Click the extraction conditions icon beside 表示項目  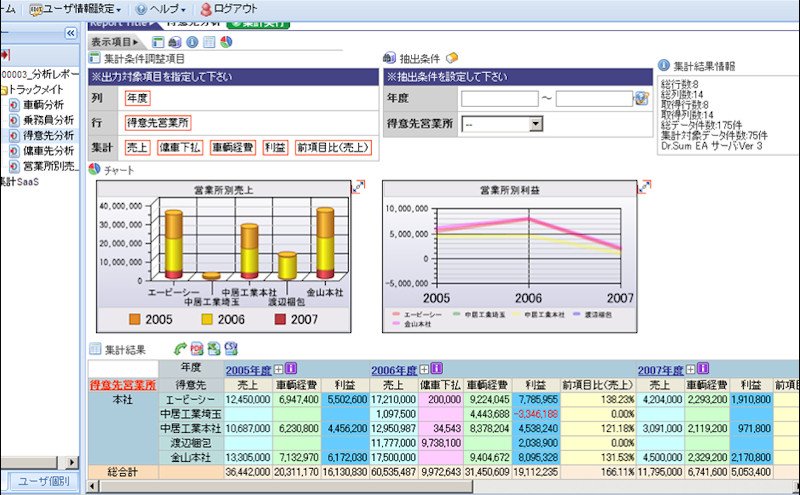(175, 42)
